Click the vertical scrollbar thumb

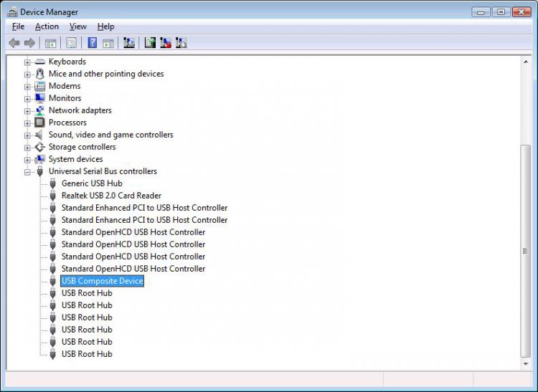click(526, 251)
